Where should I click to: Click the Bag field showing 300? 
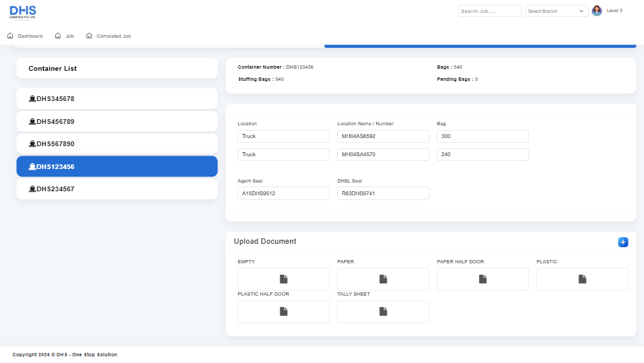pyautogui.click(x=482, y=137)
